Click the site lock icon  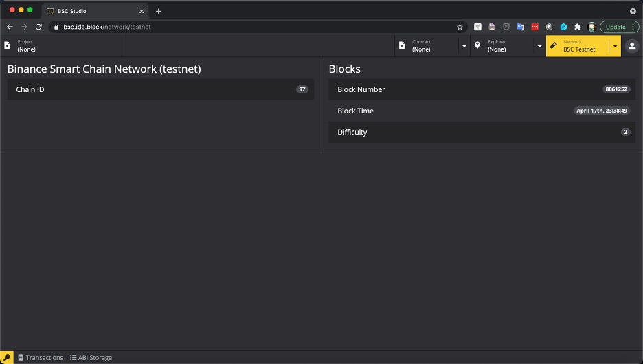(56, 27)
